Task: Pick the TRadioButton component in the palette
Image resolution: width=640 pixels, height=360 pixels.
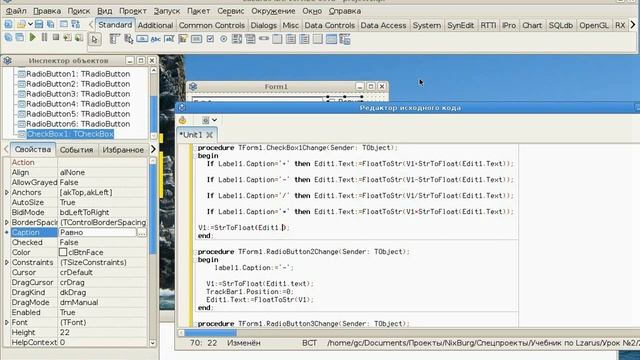Action: point(223,39)
